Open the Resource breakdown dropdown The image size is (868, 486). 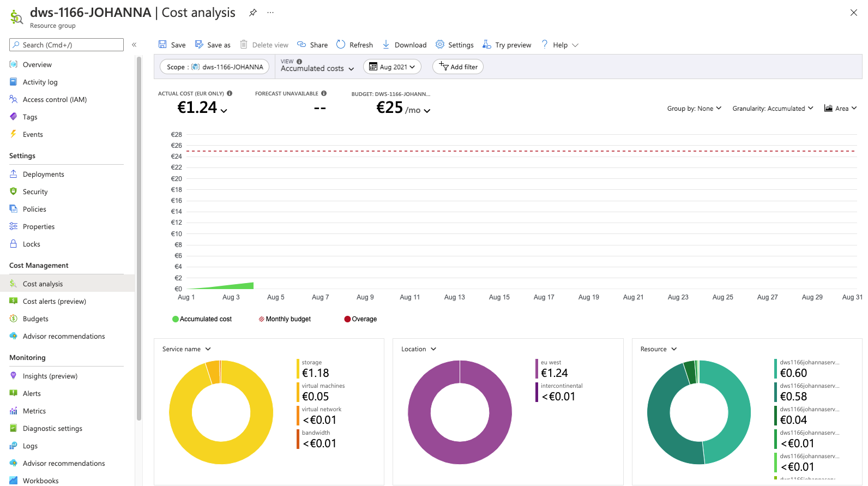(x=659, y=349)
